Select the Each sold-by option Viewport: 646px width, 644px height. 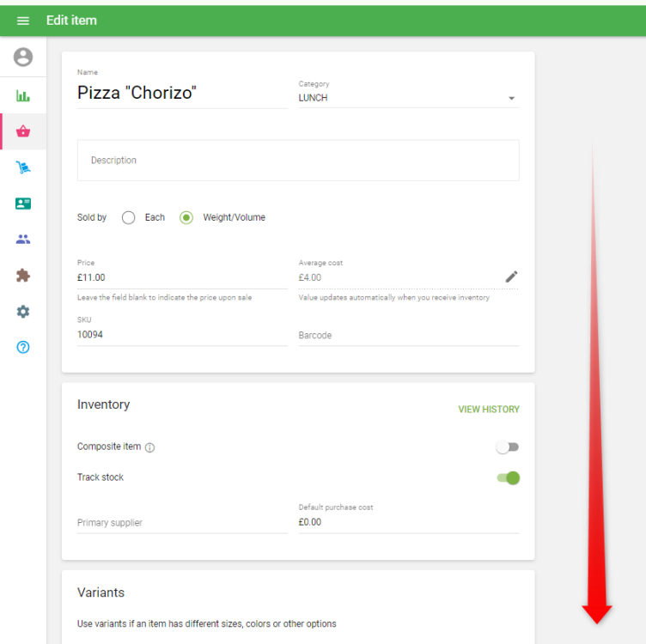[129, 218]
